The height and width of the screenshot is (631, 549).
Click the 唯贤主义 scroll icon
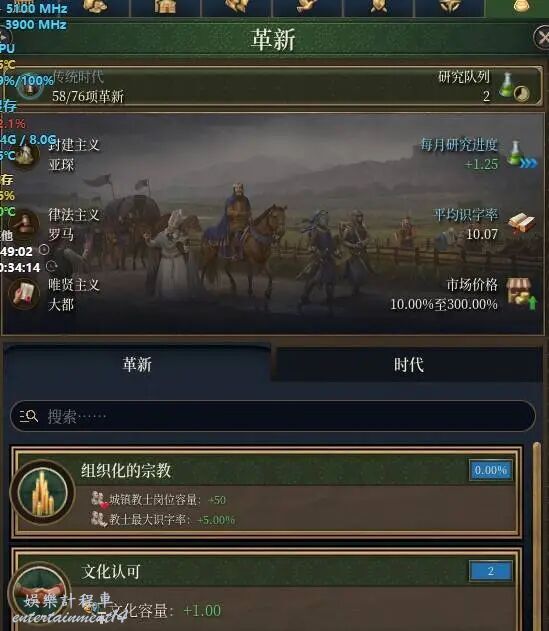click(x=24, y=294)
